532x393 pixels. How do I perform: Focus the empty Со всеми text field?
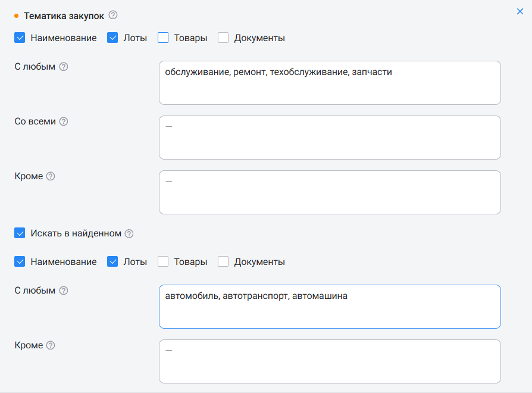point(330,138)
